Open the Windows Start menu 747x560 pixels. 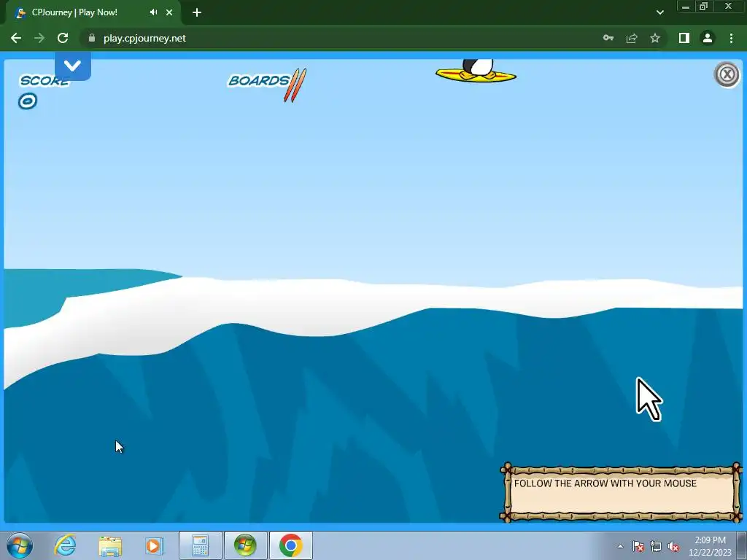point(20,545)
